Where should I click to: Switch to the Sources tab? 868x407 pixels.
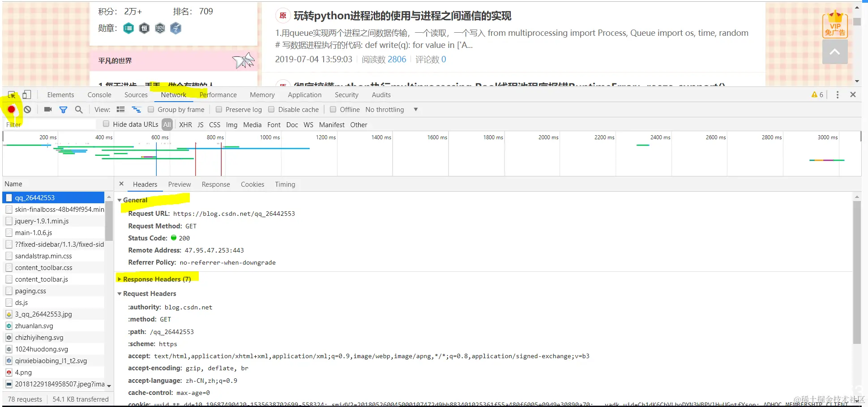136,95
